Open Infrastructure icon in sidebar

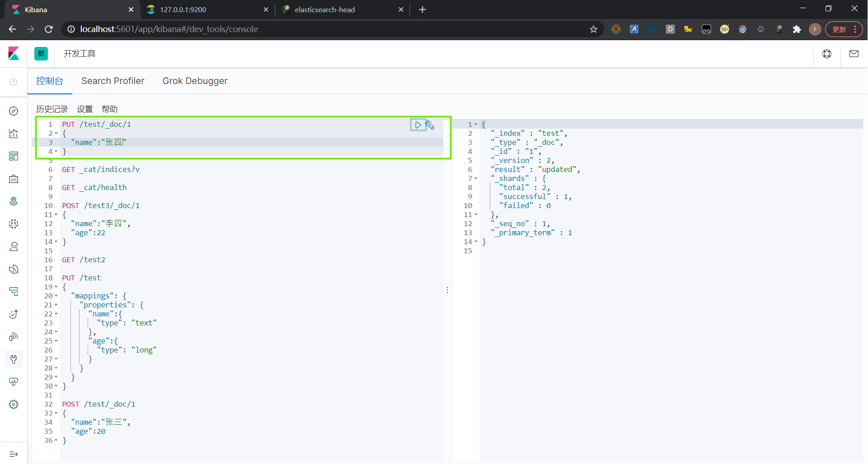pyautogui.click(x=14, y=246)
